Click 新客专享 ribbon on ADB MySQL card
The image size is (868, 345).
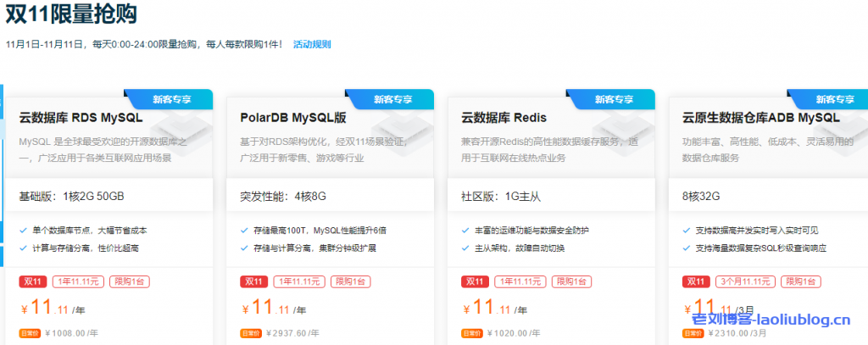pyautogui.click(x=836, y=99)
